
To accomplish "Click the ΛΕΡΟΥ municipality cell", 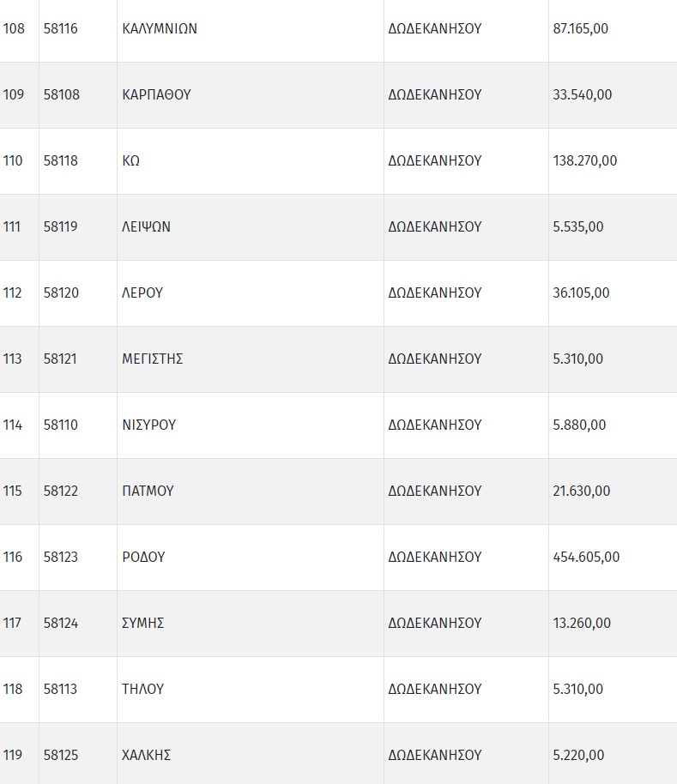I will click(x=142, y=292).
